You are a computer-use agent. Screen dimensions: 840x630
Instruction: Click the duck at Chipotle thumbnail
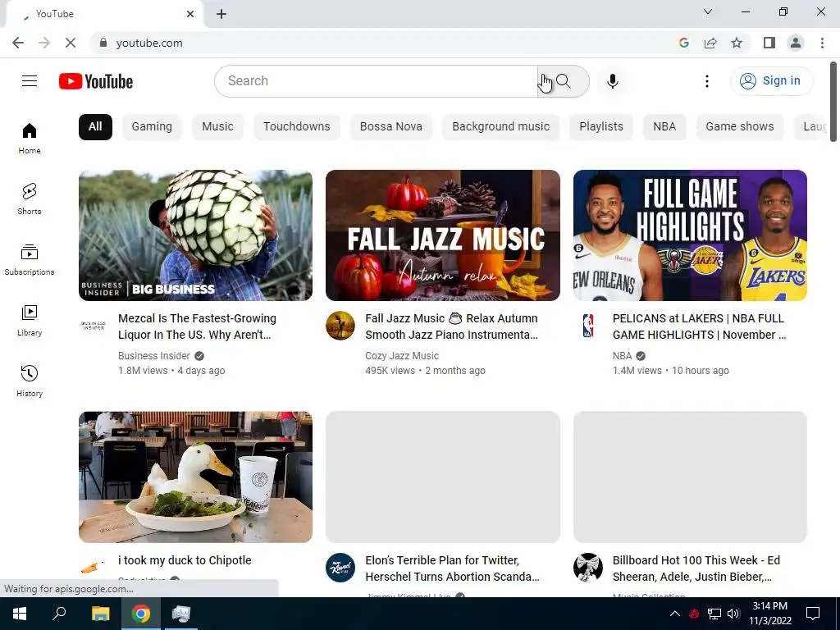195,477
